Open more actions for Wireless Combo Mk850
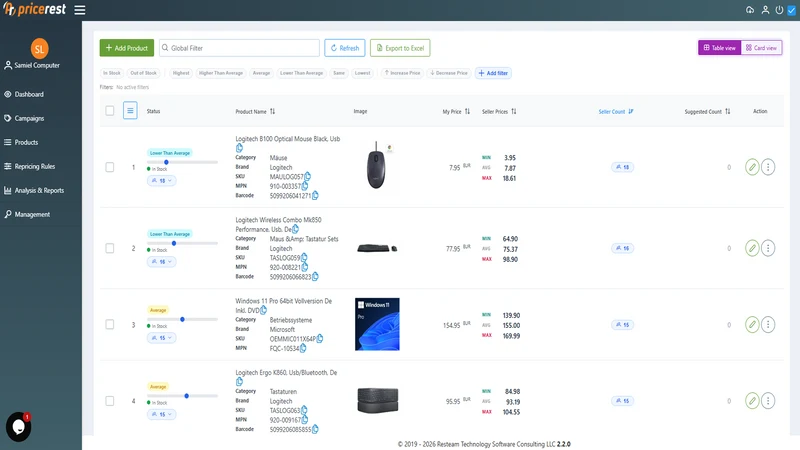800x450 pixels. [x=768, y=248]
